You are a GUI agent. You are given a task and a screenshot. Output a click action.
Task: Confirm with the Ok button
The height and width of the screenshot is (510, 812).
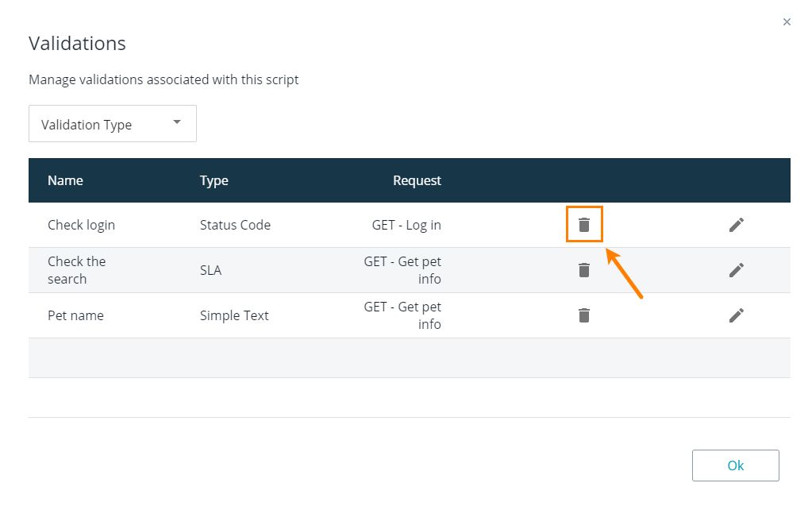[735, 466]
